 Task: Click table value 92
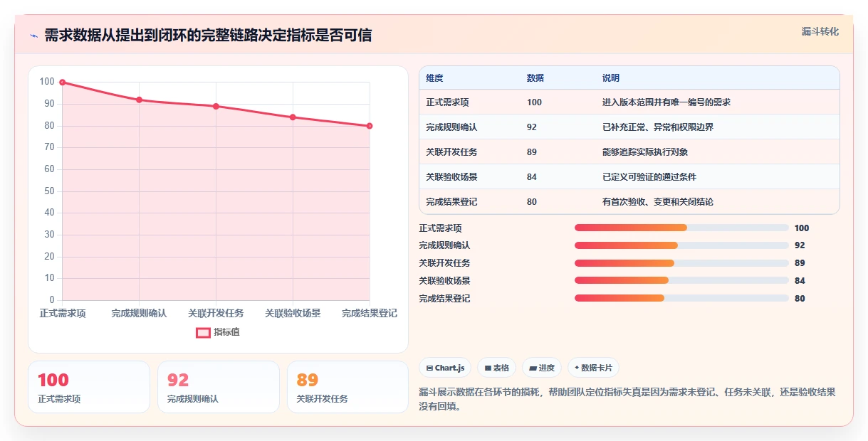532,127
